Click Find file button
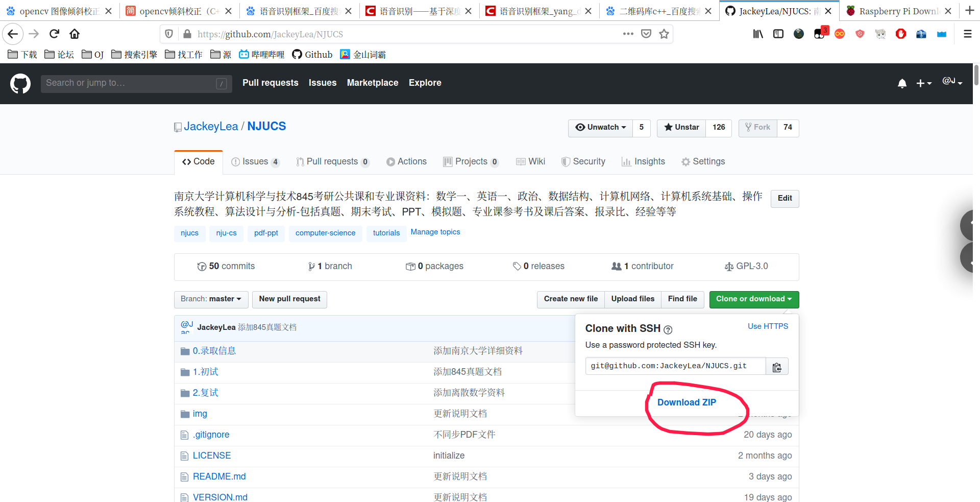This screenshot has width=980, height=502. [682, 299]
